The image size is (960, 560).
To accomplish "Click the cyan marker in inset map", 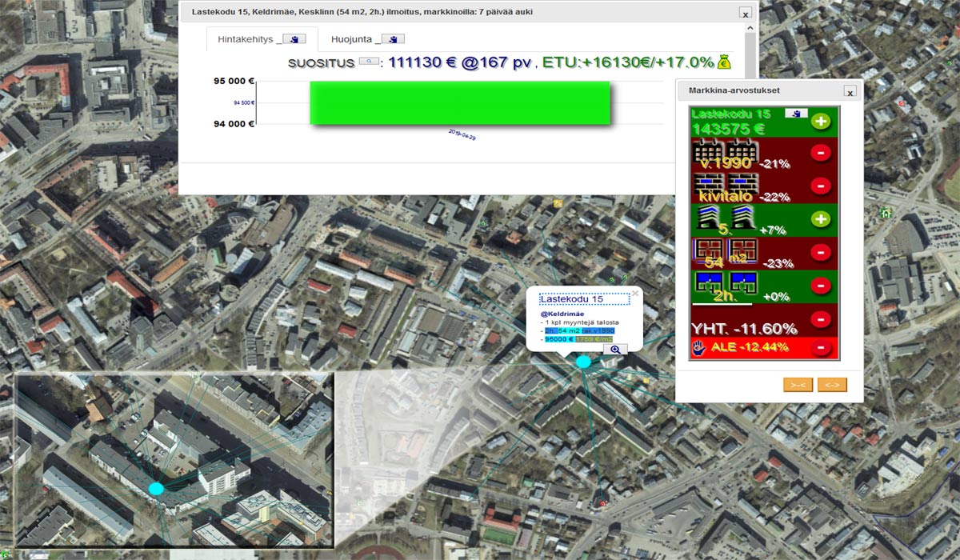I will click(x=156, y=488).
